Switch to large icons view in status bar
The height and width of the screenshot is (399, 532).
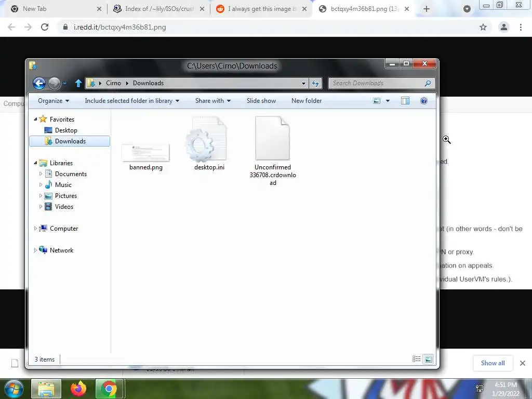pyautogui.click(x=429, y=359)
